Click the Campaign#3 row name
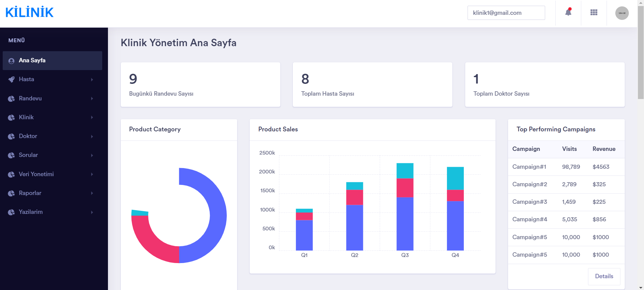 click(530, 202)
